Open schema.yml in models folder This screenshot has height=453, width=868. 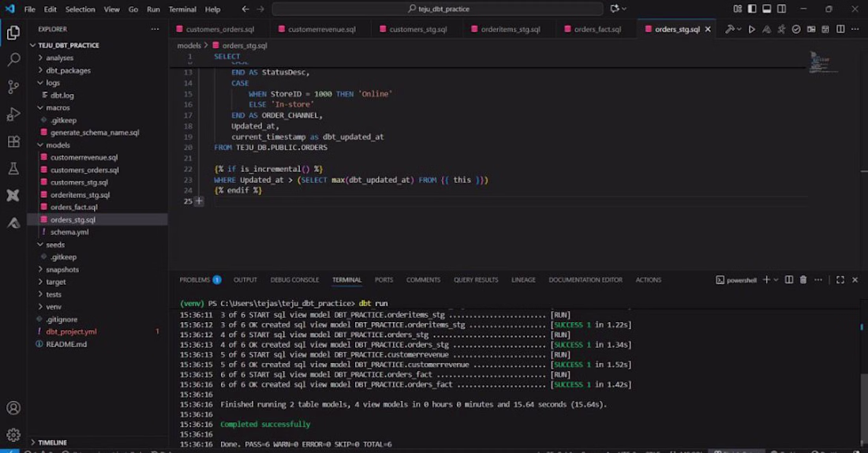click(69, 232)
